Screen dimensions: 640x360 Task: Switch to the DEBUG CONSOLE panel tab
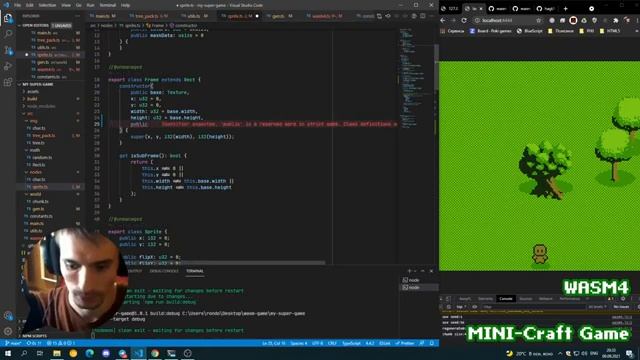pos(164,271)
